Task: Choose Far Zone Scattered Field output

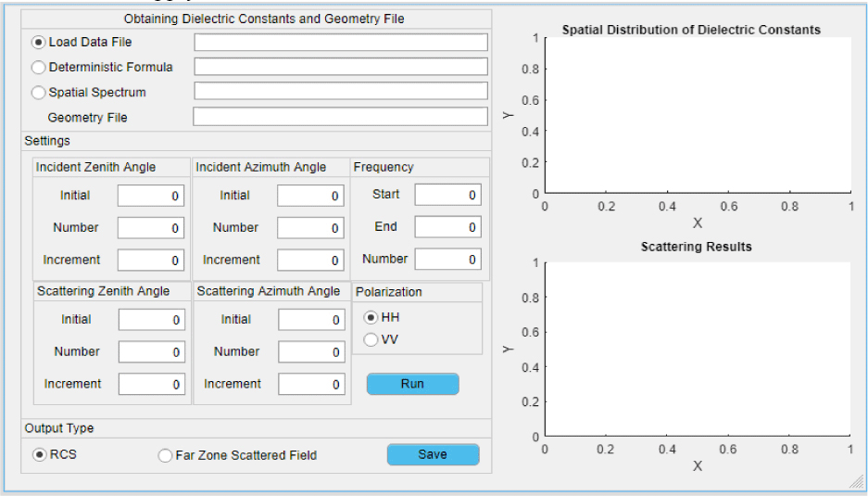Action: pos(165,455)
